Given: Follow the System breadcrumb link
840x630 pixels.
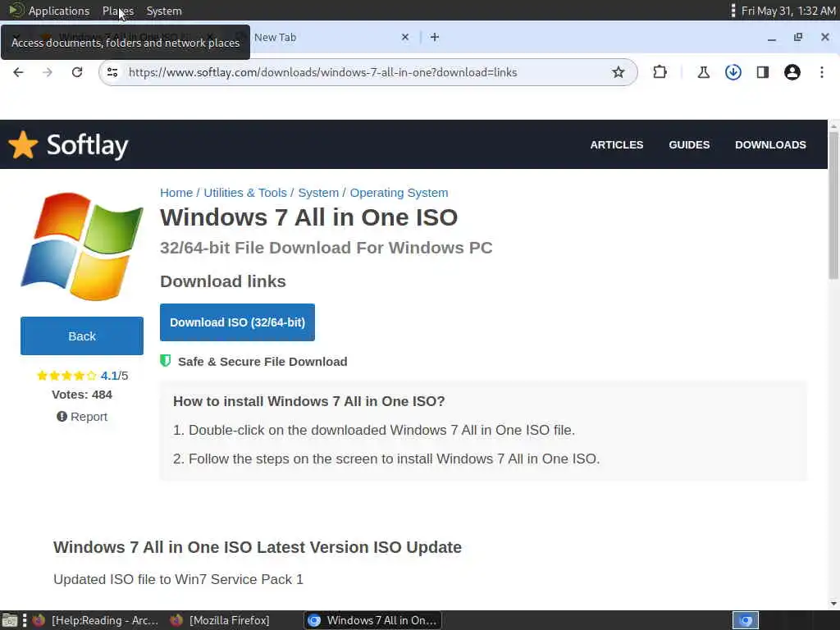Looking at the screenshot, I should click(x=318, y=193).
